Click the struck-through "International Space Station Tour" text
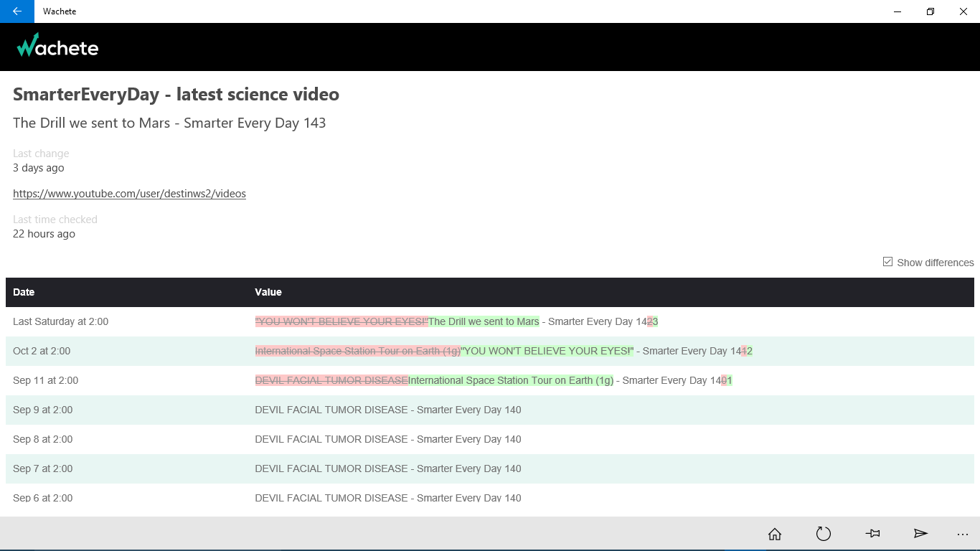Image resolution: width=980 pixels, height=551 pixels. tap(357, 351)
